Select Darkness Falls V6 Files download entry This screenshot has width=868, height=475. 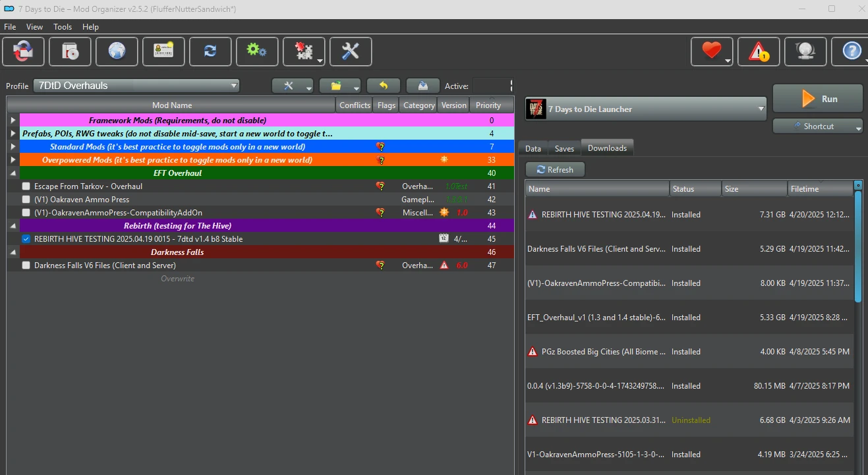click(x=689, y=249)
